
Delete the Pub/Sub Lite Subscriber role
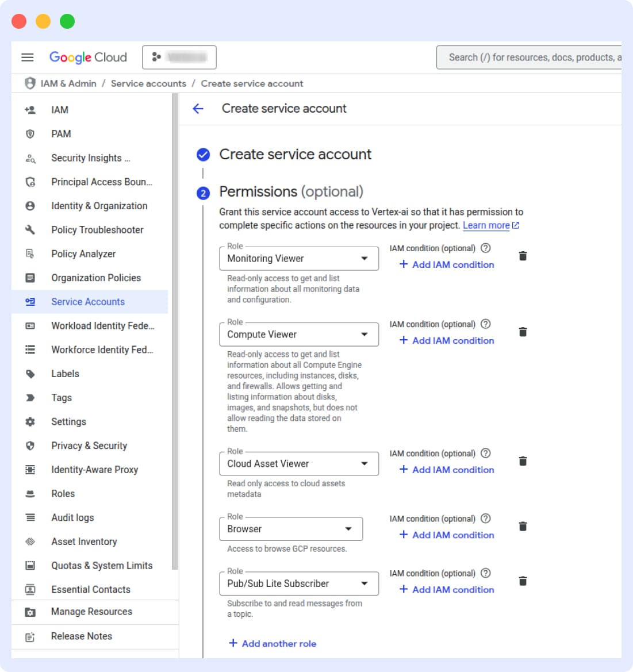point(523,581)
